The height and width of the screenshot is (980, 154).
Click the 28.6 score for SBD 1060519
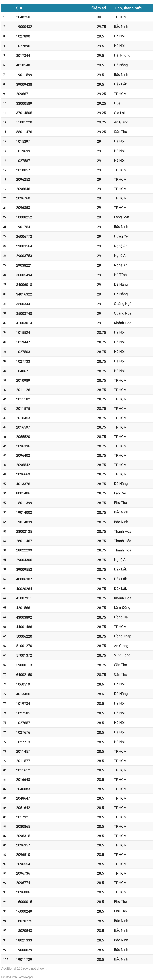click(x=100, y=684)
